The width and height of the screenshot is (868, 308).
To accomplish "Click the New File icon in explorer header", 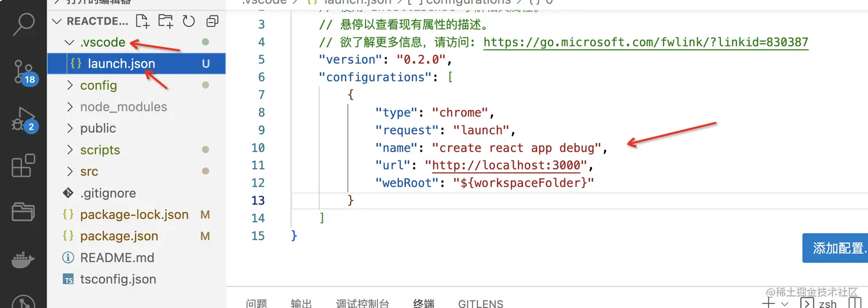I will 142,21.
